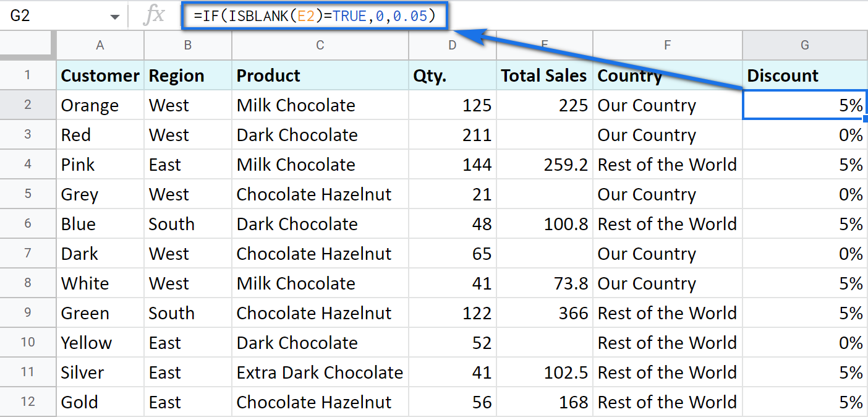
Task: Select the Customer header cell
Action: 100,75
